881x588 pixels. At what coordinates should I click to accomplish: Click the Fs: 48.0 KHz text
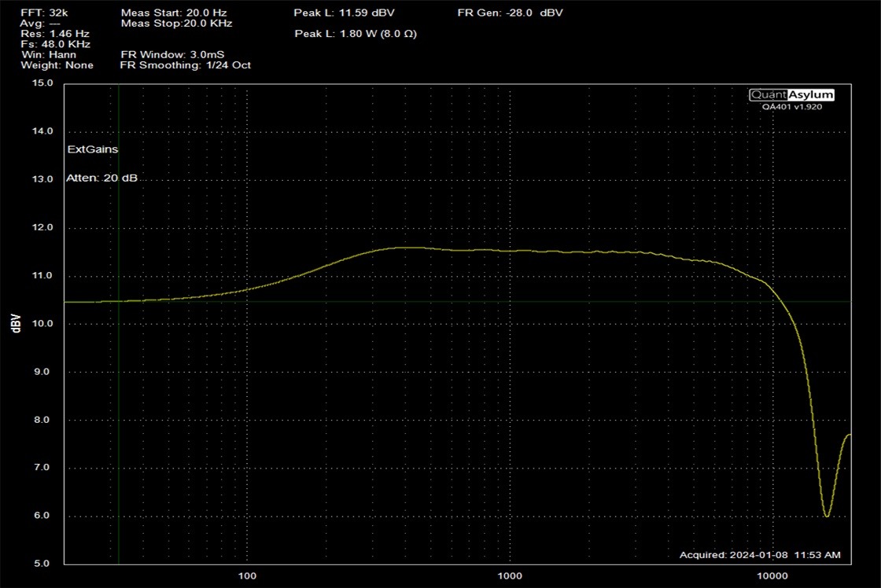[x=56, y=44]
